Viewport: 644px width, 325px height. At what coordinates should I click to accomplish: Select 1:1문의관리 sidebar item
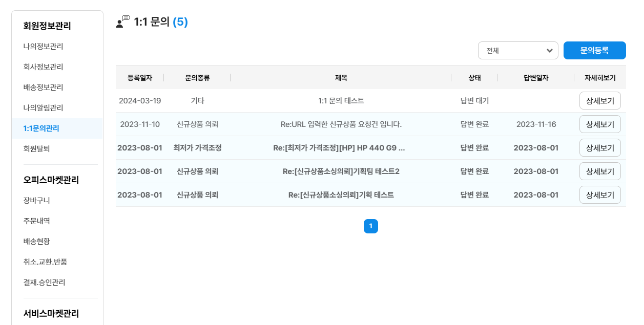click(x=41, y=128)
